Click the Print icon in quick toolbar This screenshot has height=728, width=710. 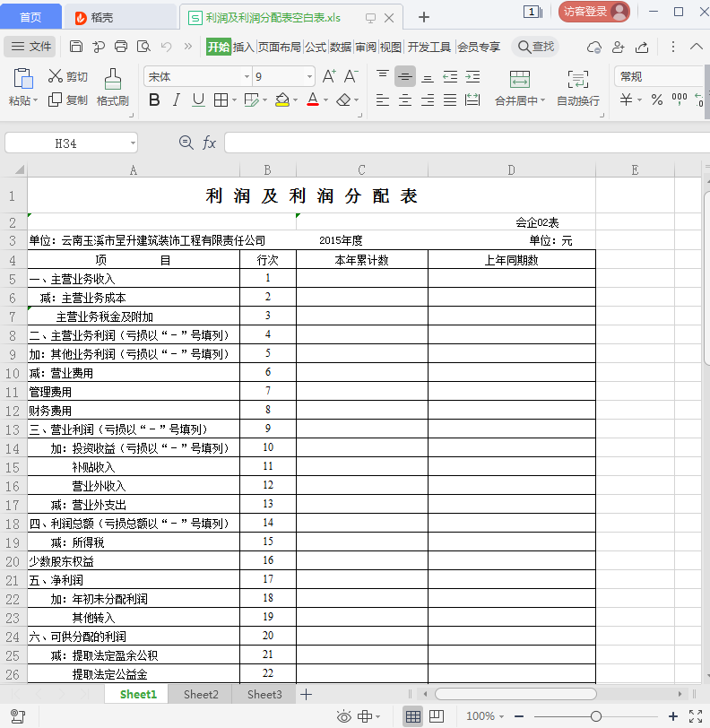[x=121, y=47]
